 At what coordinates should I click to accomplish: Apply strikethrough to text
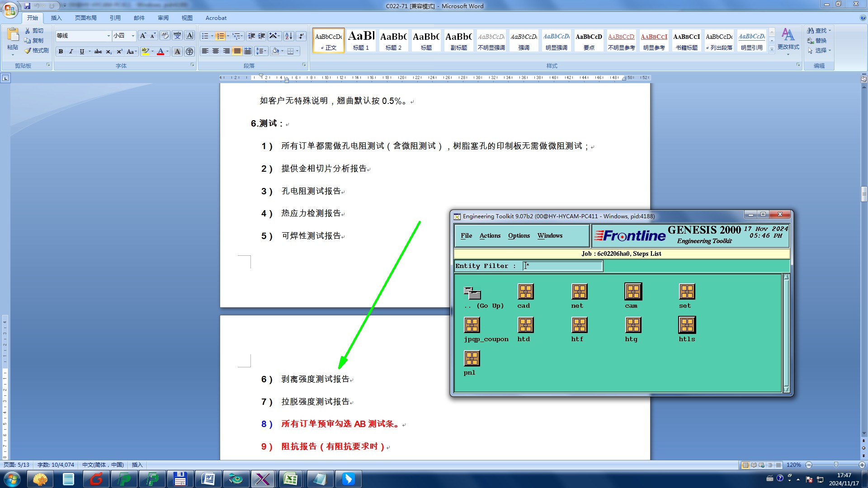(98, 52)
